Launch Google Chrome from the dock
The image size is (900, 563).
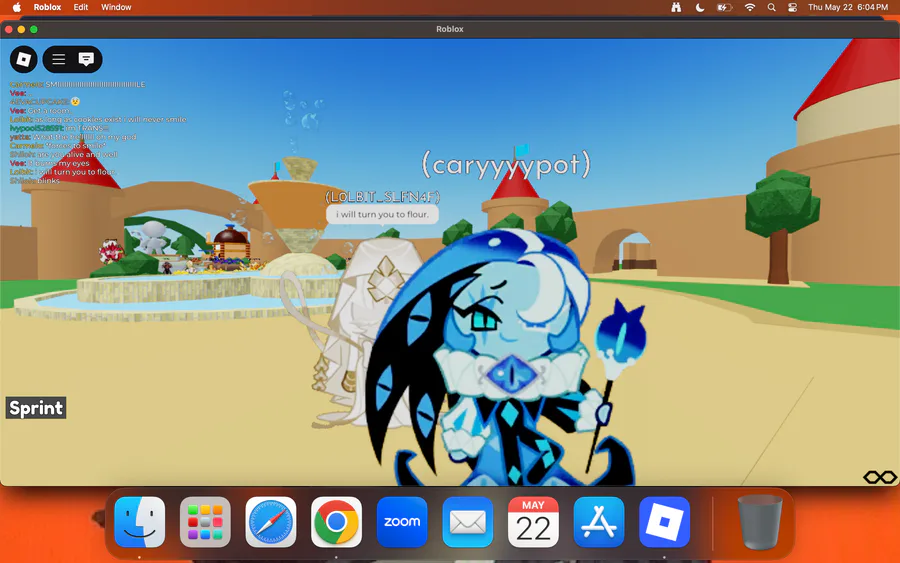pyautogui.click(x=336, y=522)
